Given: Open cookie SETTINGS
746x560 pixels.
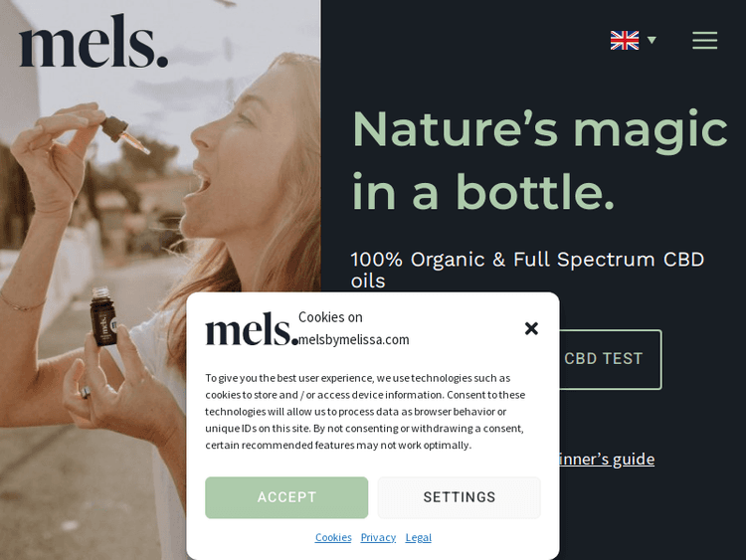Looking at the screenshot, I should coord(460,497).
